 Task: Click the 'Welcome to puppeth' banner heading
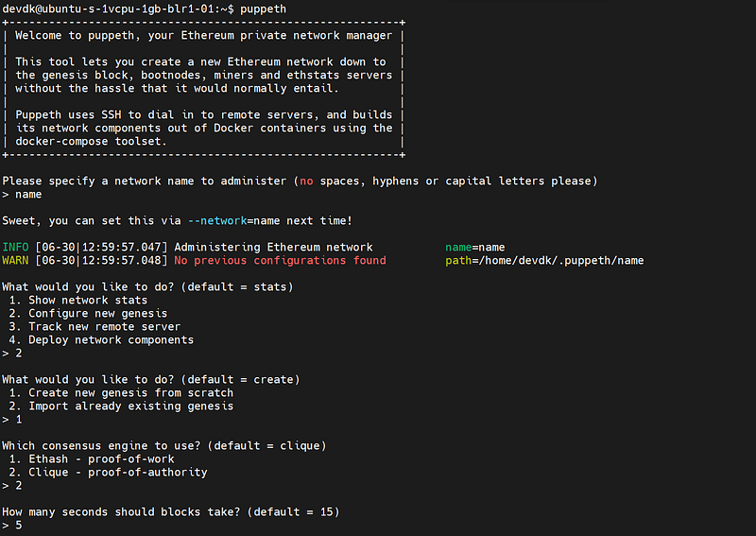tap(75, 36)
